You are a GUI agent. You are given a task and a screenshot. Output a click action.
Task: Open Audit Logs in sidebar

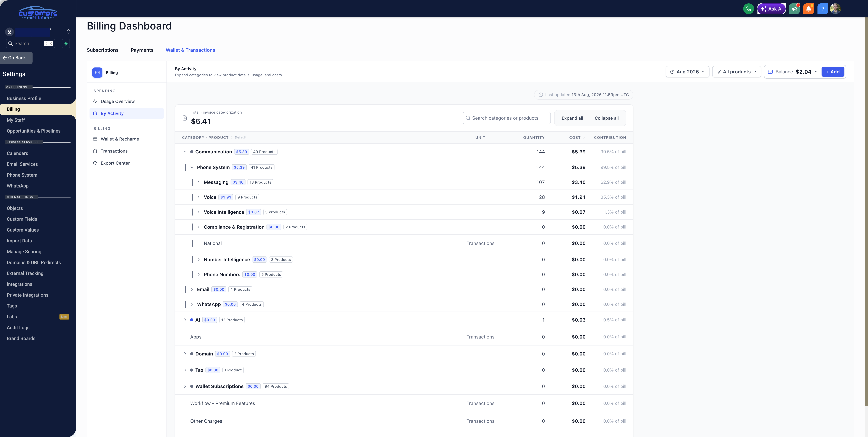tap(18, 328)
